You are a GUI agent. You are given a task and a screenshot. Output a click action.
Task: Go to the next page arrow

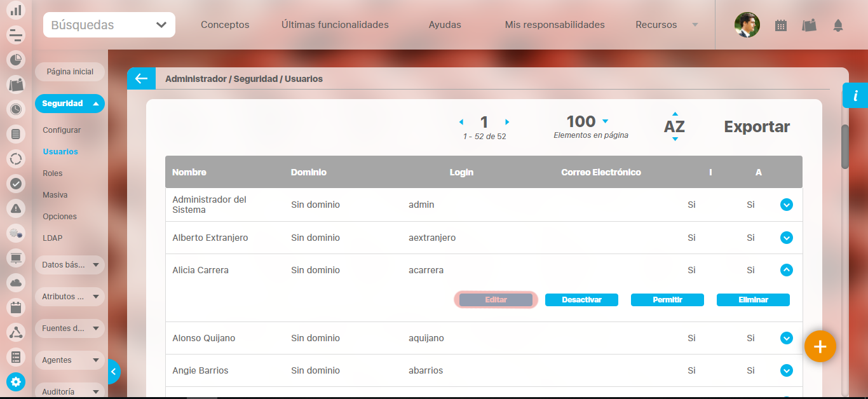[507, 122]
